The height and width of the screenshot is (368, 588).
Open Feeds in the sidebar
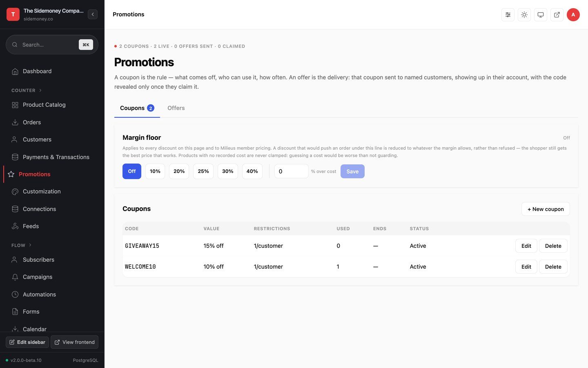click(x=52, y=226)
